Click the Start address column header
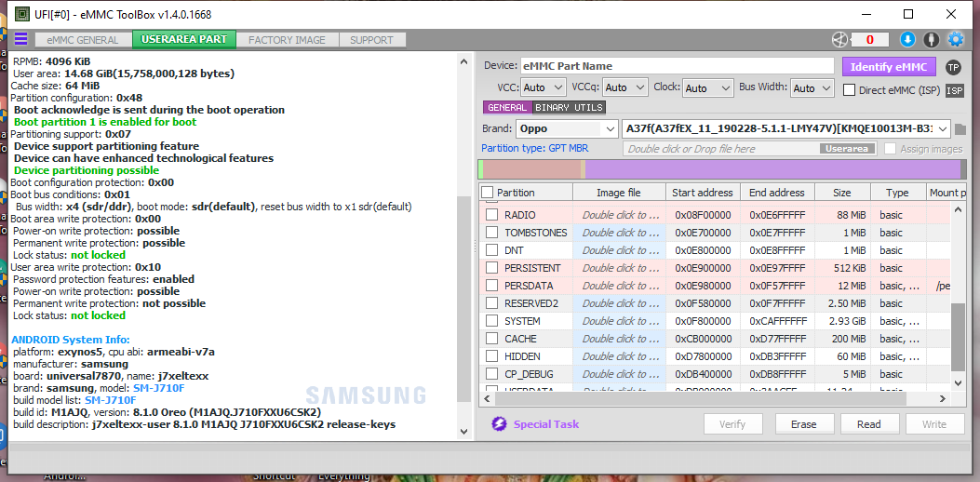This screenshot has width=980, height=482. [704, 193]
